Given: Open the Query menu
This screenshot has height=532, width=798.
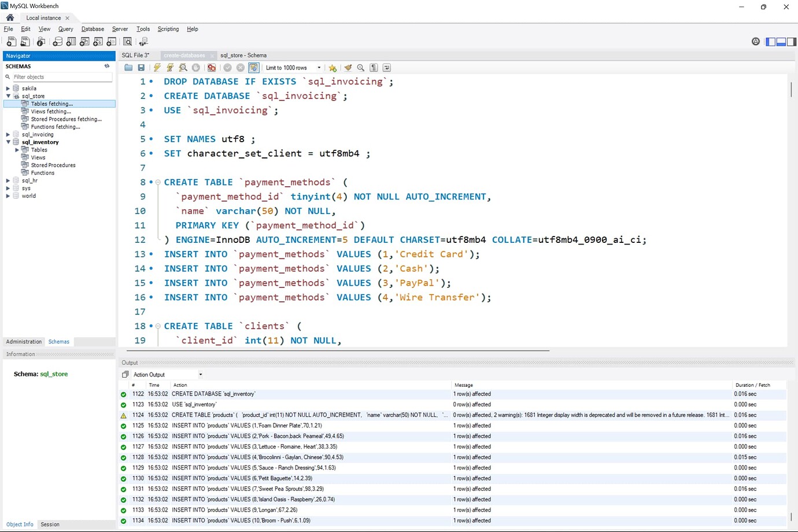Looking at the screenshot, I should pyautogui.click(x=65, y=29).
